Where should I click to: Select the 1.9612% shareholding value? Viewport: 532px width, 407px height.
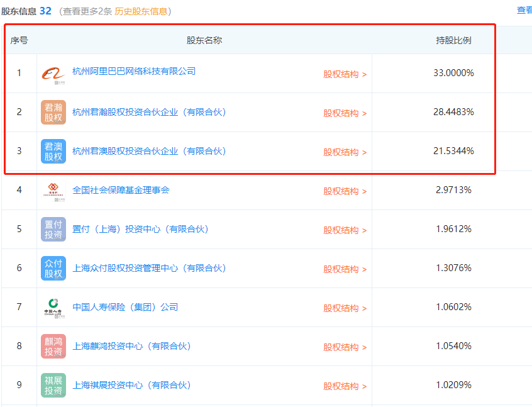click(453, 229)
